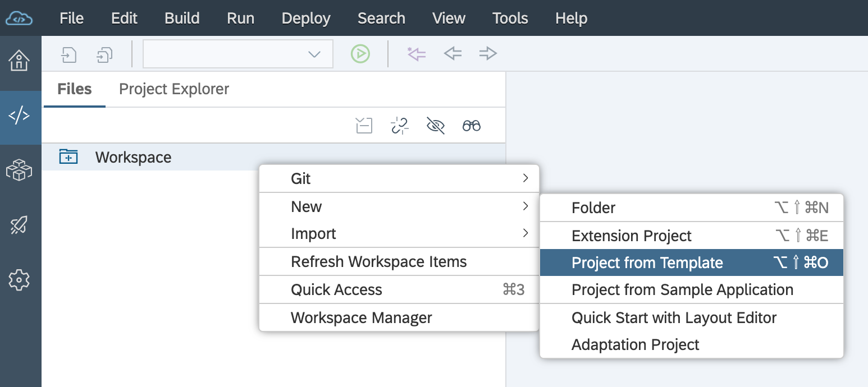Expand the Import submenu
This screenshot has height=387, width=868.
(x=399, y=234)
